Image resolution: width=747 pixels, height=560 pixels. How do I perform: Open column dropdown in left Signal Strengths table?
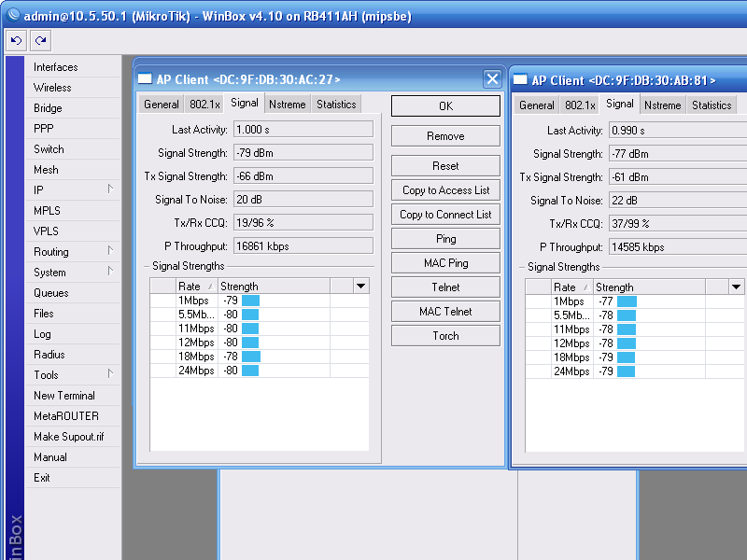coord(360,286)
